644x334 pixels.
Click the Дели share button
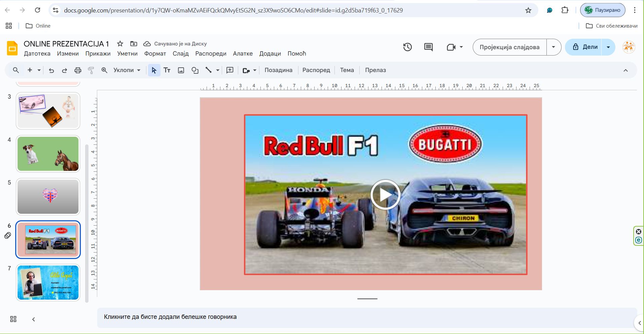[585, 47]
